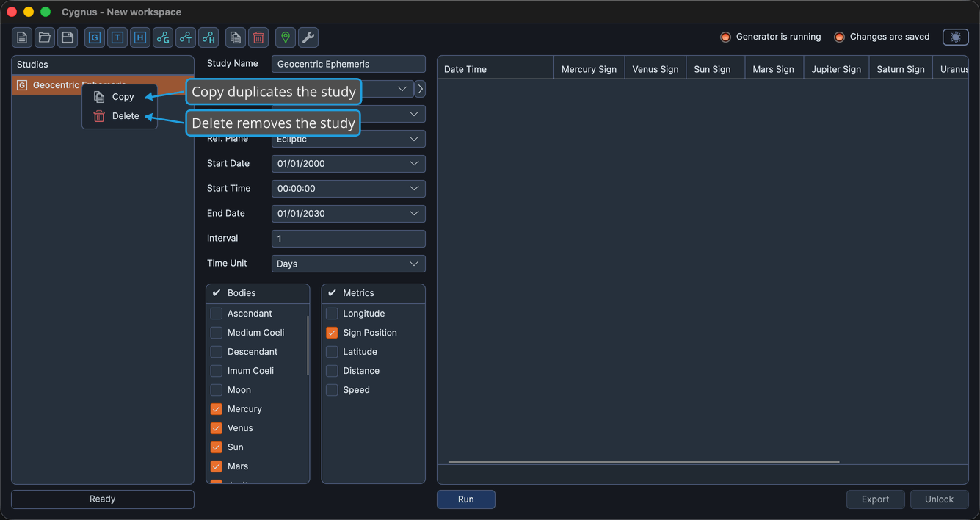980x520 pixels.
Task: Click the Mercury Sign column header
Action: [589, 69]
